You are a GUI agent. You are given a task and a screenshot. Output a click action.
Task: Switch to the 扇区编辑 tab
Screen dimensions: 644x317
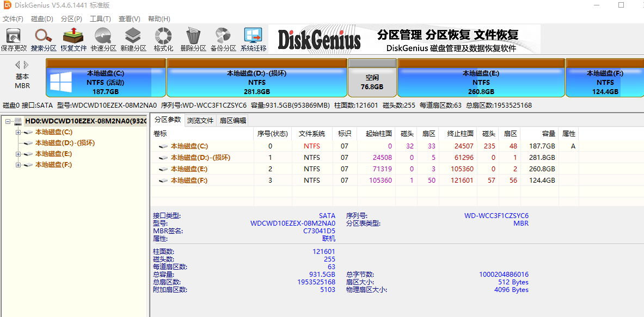pos(233,121)
